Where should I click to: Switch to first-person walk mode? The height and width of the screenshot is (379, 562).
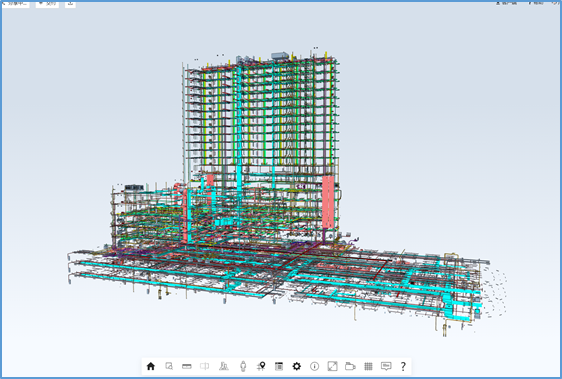click(243, 366)
